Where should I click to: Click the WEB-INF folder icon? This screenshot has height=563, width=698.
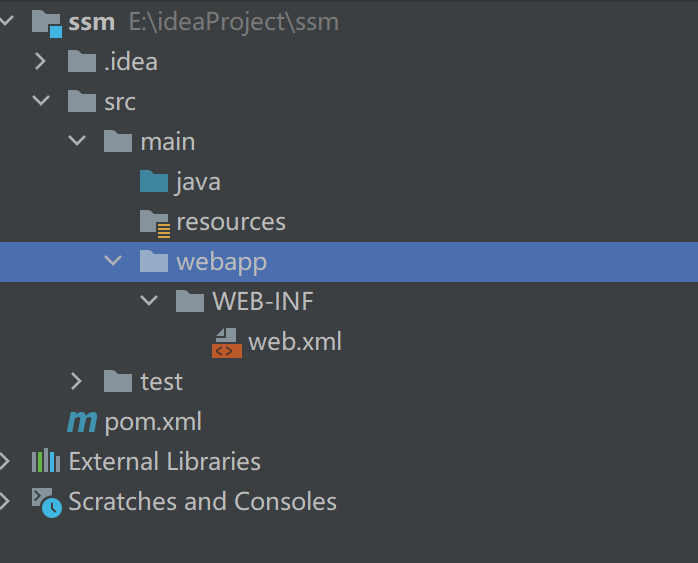pyautogui.click(x=190, y=301)
